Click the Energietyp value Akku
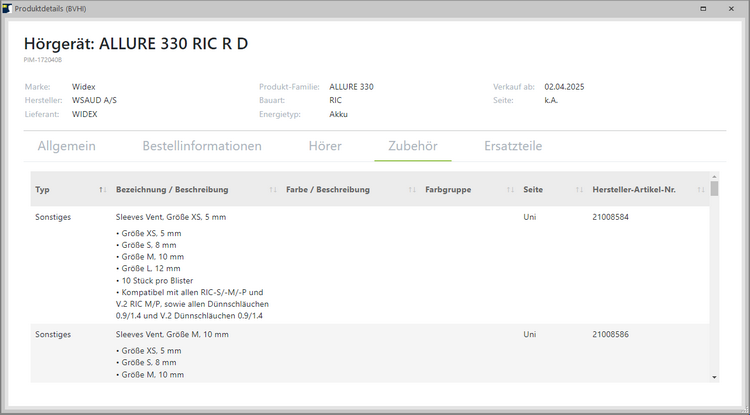750x415 pixels. 338,114
